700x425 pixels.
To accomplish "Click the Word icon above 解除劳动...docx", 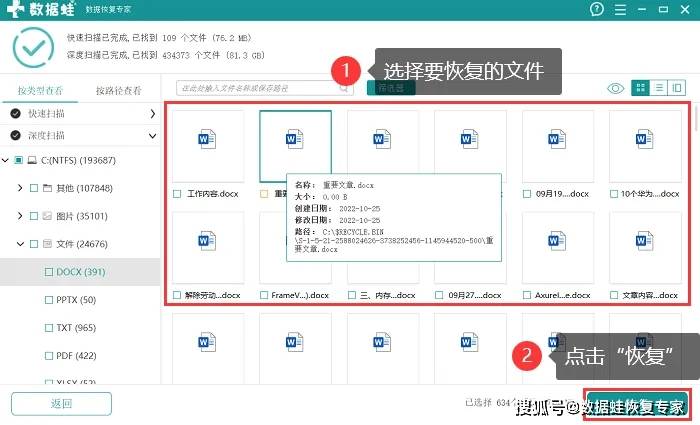I will click(207, 241).
